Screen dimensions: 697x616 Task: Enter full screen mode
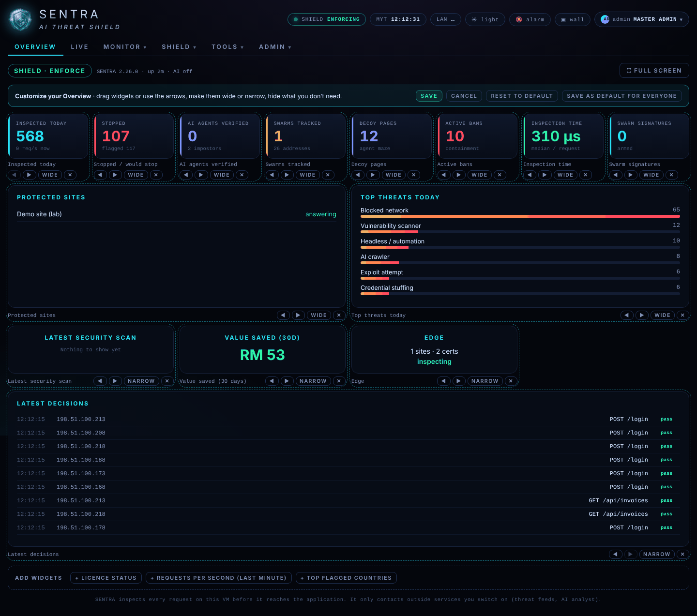(654, 71)
